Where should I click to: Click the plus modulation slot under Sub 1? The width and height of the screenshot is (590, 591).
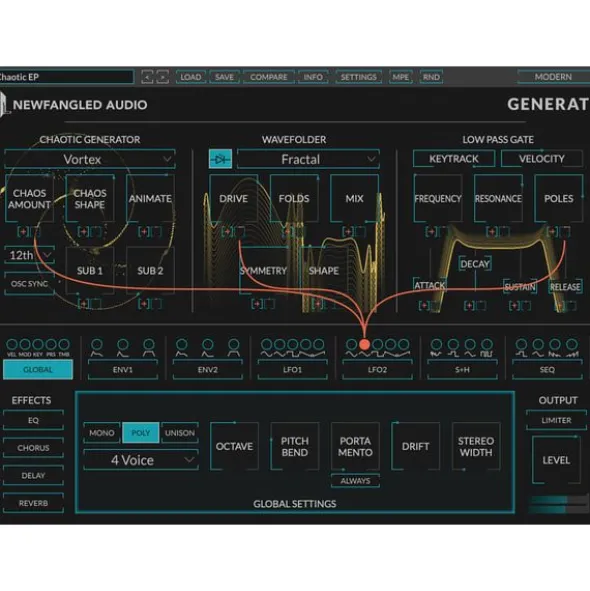coord(83,303)
